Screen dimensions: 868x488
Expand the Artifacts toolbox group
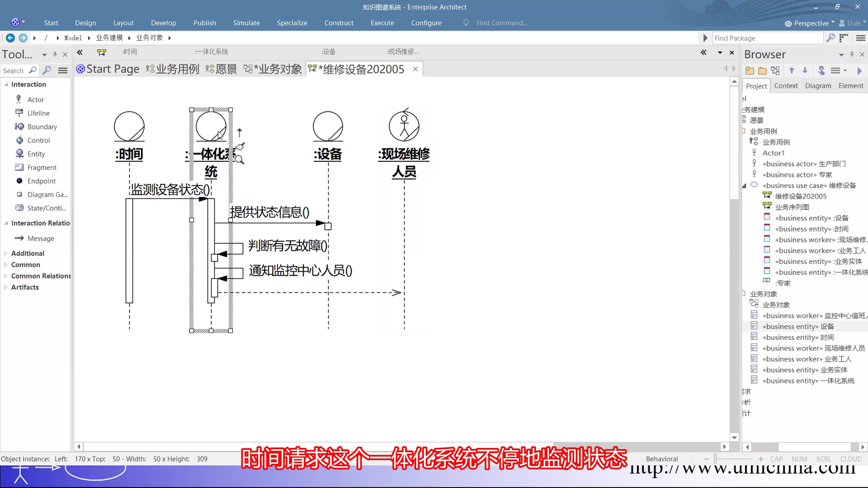(6, 287)
